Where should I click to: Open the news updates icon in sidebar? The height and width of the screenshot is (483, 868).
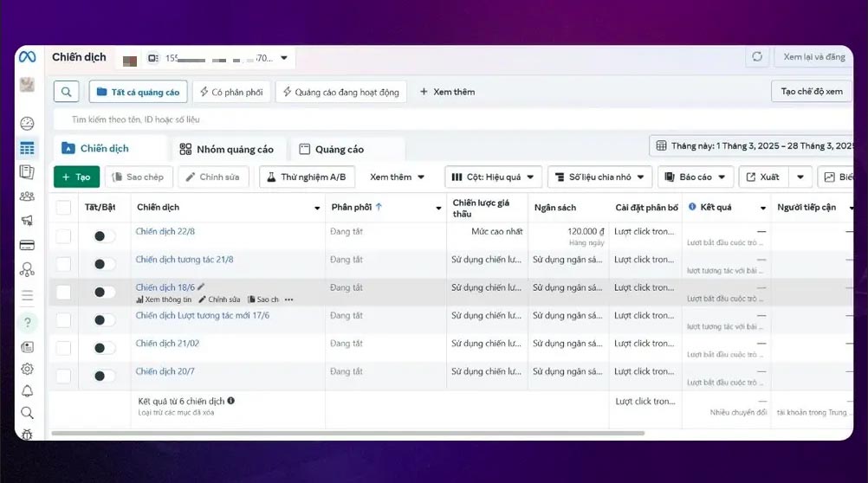27,347
